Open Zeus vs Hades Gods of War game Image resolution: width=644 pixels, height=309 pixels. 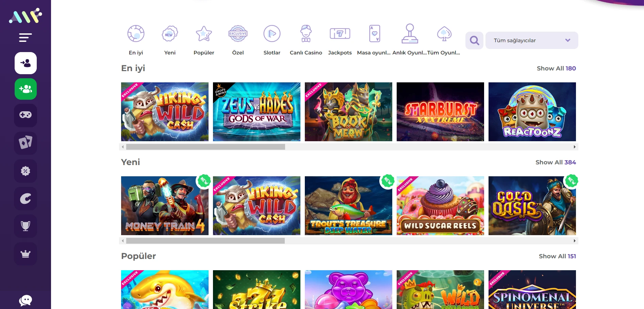257,112
